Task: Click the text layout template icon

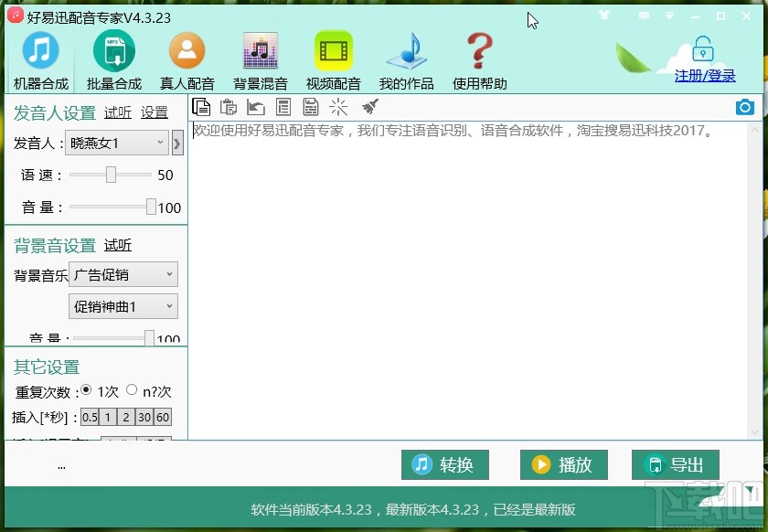Action: click(283, 107)
